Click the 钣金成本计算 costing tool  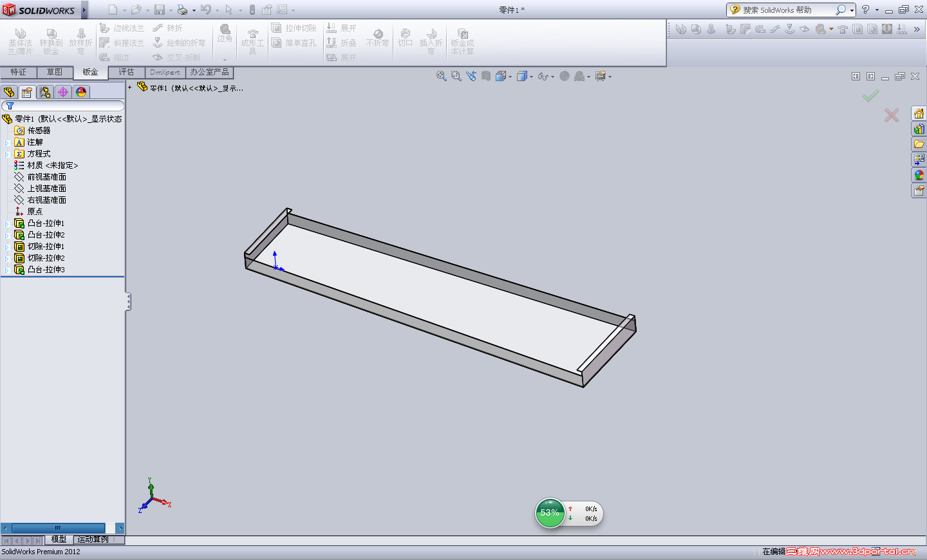pos(462,42)
